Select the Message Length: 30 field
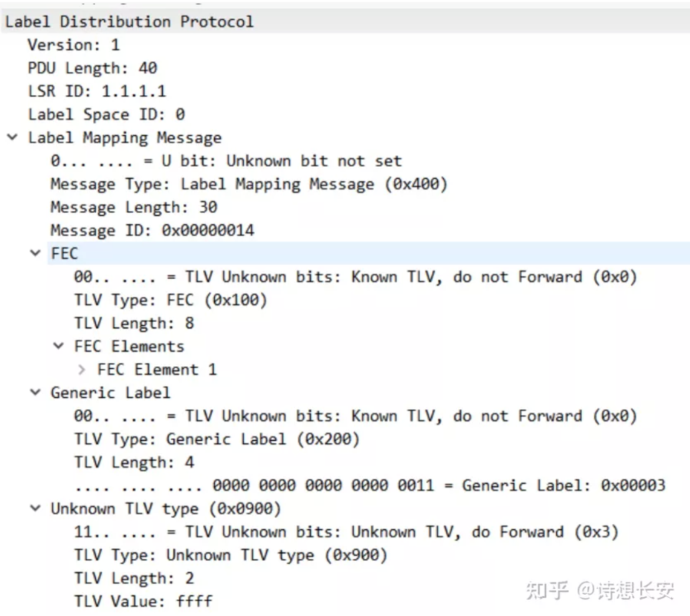Image resolution: width=690 pixels, height=616 pixels. click(134, 207)
